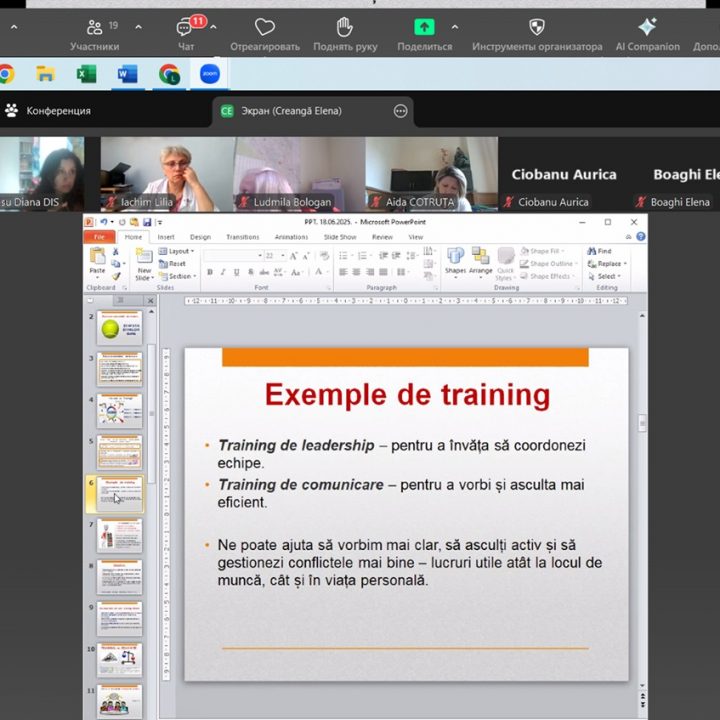Click the Find binoculars button
The height and width of the screenshot is (720, 720).
tap(599, 251)
